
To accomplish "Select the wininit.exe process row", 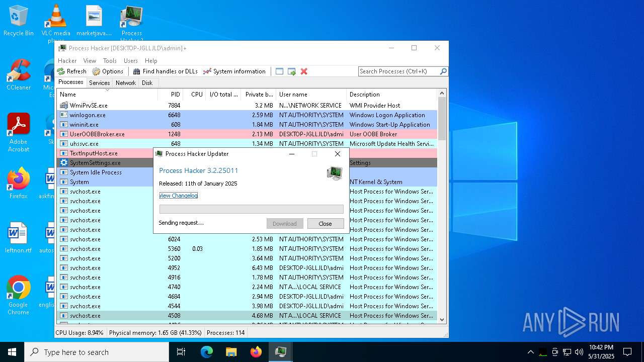I will point(247,125).
